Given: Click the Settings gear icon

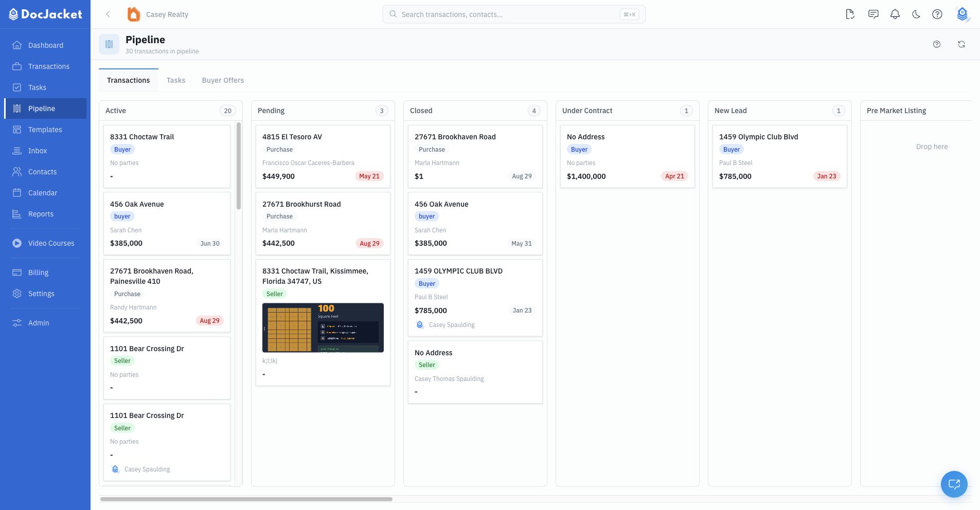Looking at the screenshot, I should click(x=17, y=294).
